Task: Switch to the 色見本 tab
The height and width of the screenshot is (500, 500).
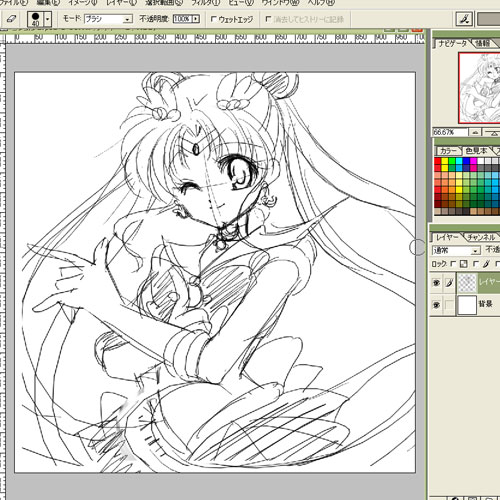Action: pos(476,151)
